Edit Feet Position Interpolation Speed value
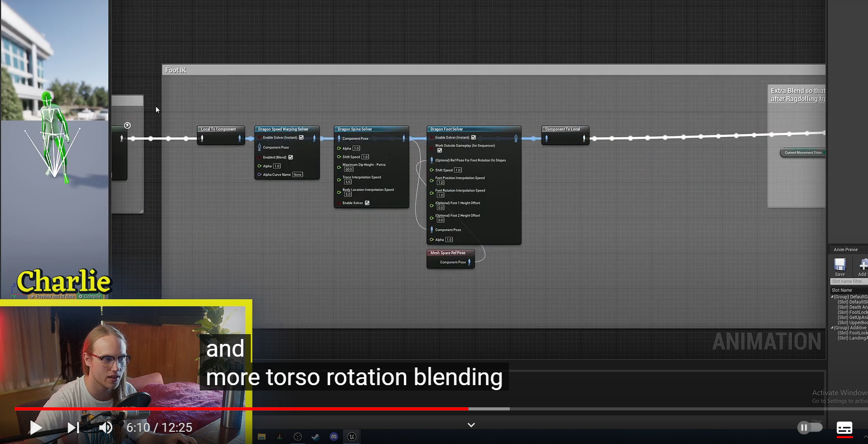868x444 pixels. pyautogui.click(x=440, y=183)
